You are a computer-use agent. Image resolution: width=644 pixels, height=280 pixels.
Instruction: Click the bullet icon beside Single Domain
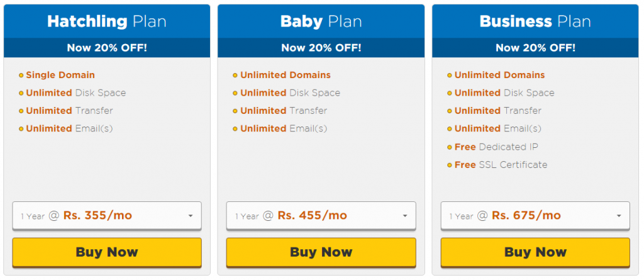point(21,76)
